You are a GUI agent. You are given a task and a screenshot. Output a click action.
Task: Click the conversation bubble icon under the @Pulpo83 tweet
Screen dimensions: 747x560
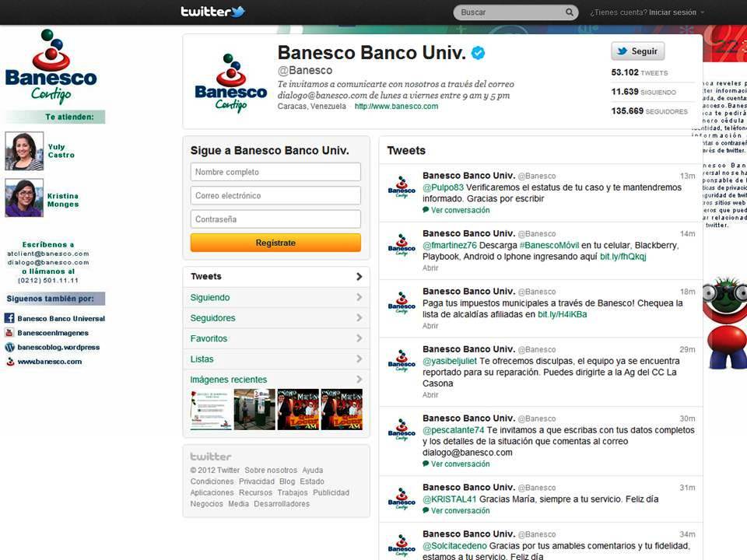click(x=426, y=210)
